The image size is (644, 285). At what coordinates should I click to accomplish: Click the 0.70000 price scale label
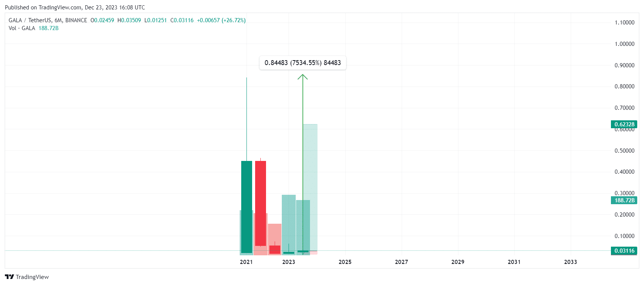pyautogui.click(x=624, y=108)
